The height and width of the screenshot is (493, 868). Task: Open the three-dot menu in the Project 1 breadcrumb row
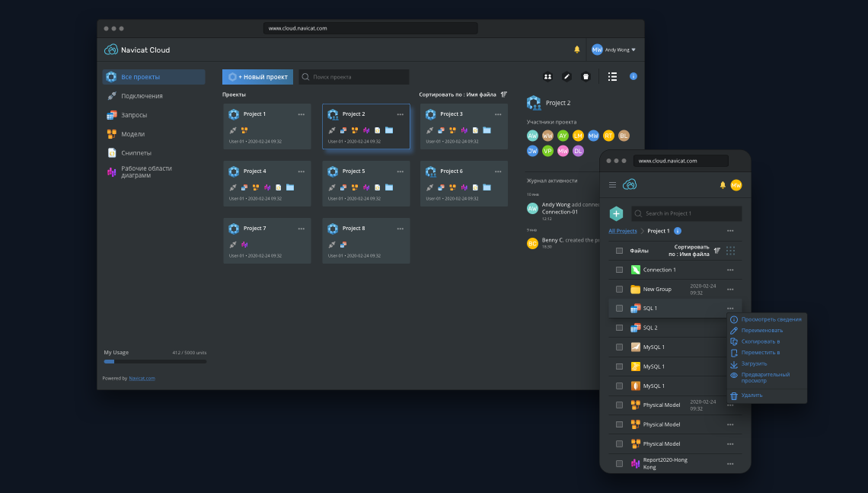[x=730, y=231]
